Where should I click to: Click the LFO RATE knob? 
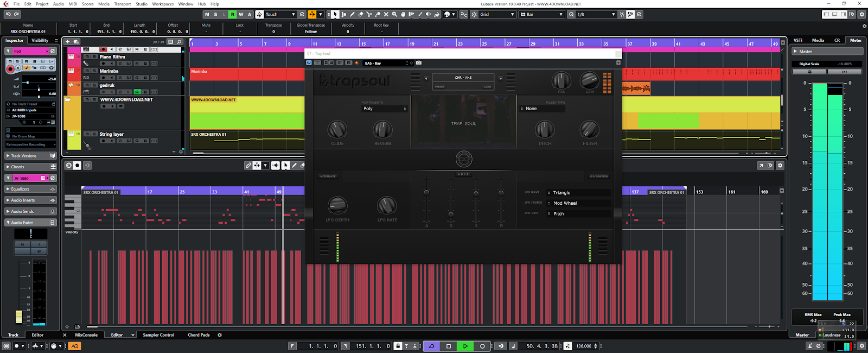click(x=387, y=205)
